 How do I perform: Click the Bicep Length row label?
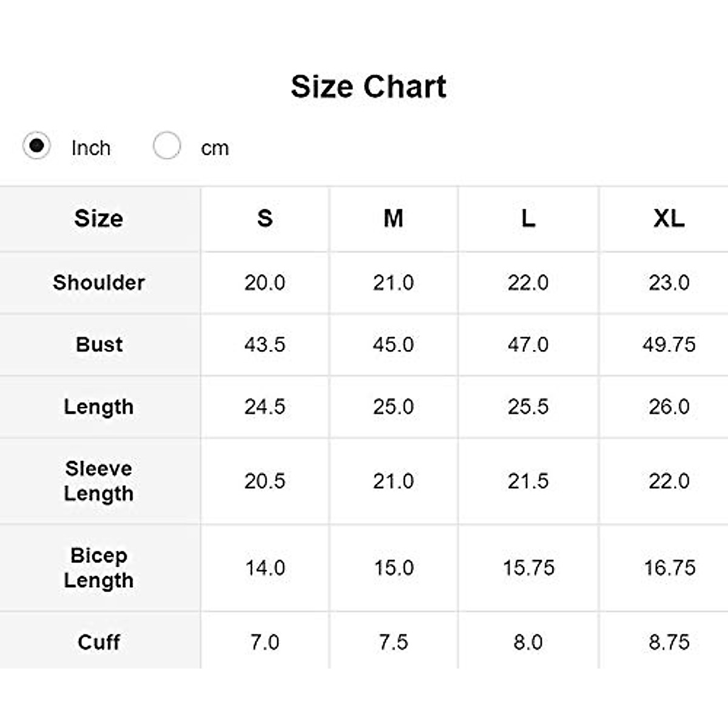pyautogui.click(x=99, y=567)
